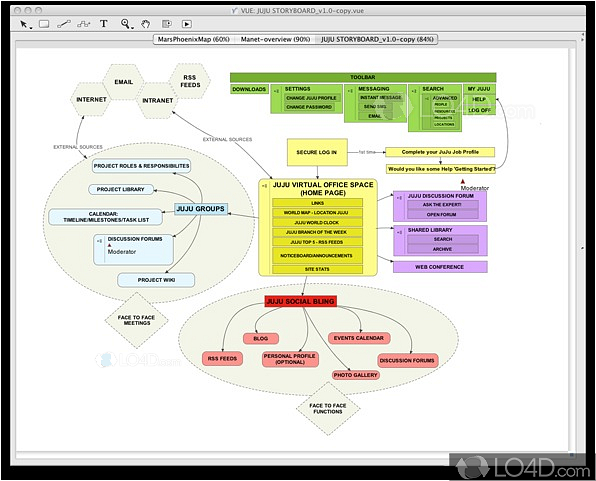Choose the rectangle node tool
The height and width of the screenshot is (481, 596).
[x=44, y=24]
